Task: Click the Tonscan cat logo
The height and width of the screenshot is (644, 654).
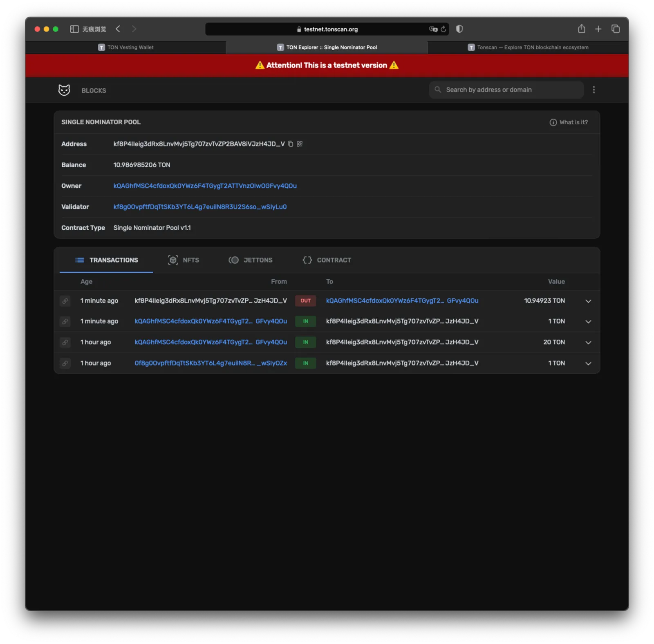Action: point(64,90)
